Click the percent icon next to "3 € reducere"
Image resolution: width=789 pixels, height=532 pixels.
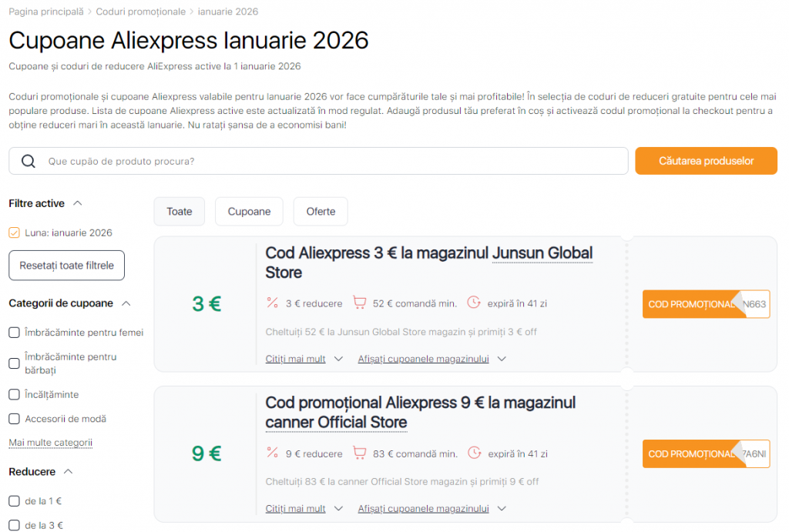pyautogui.click(x=272, y=303)
